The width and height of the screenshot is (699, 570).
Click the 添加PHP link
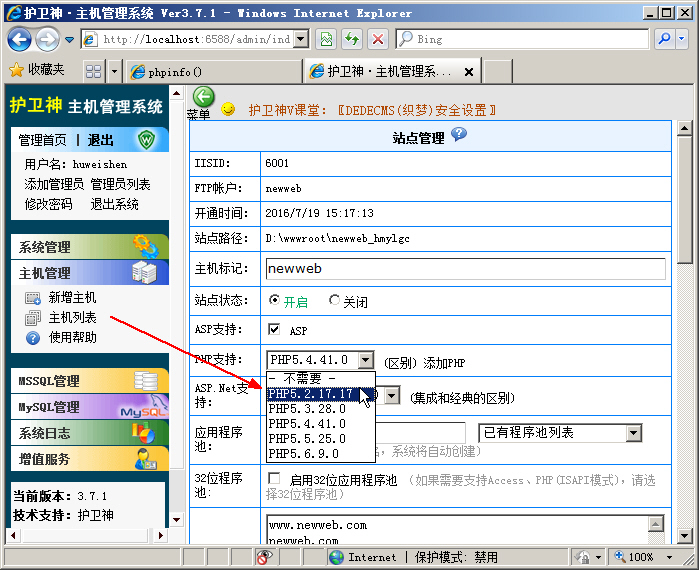443,360
